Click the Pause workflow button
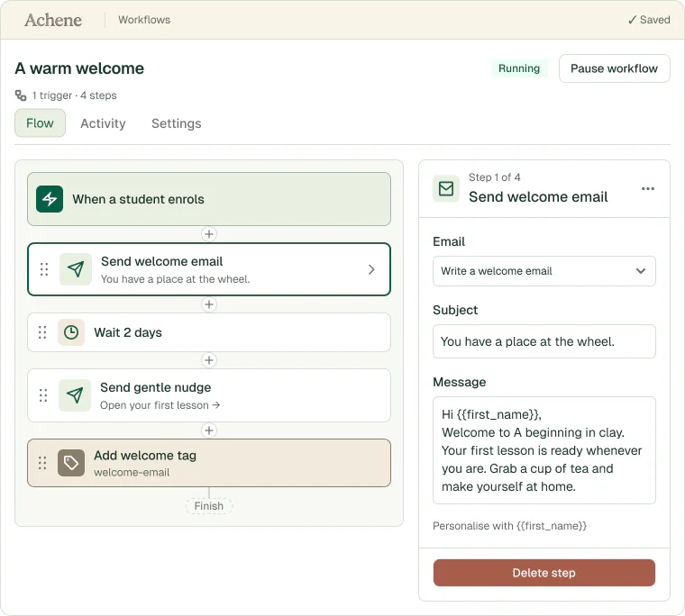Image resolution: width=685 pixels, height=616 pixels. click(614, 68)
